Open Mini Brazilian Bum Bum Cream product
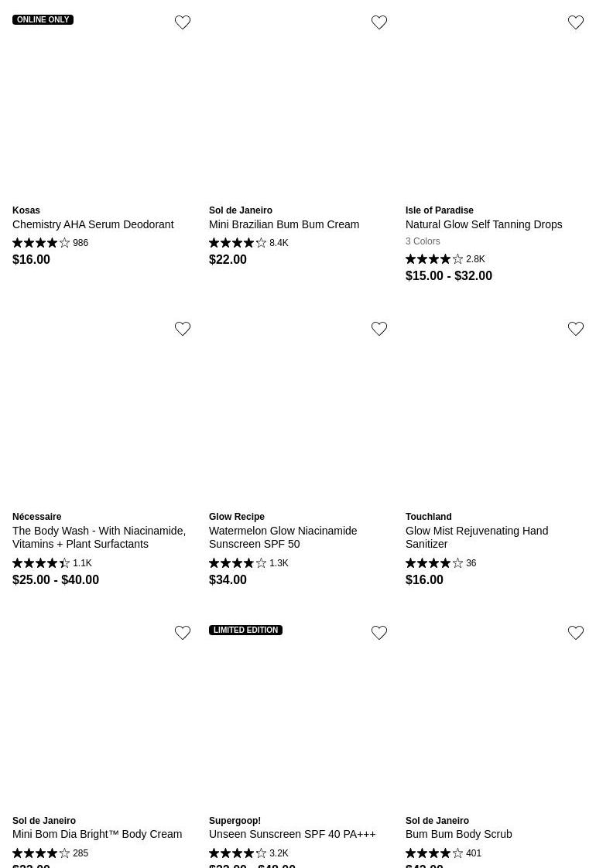The image size is (596, 868). click(284, 224)
